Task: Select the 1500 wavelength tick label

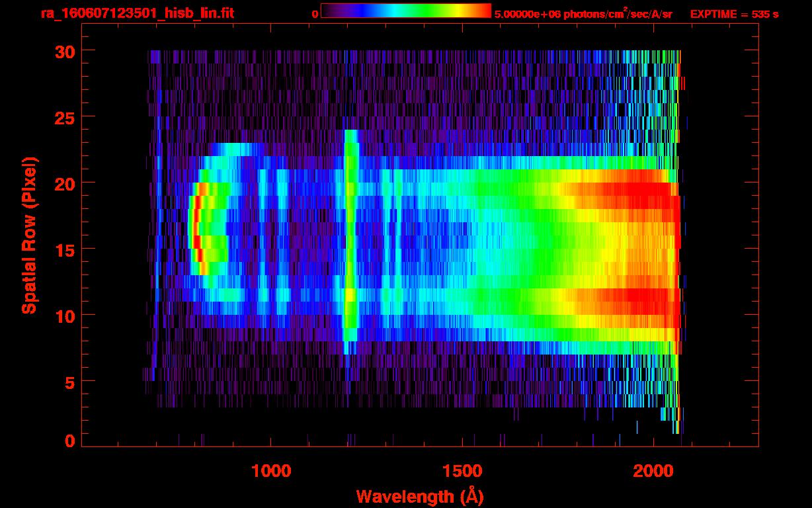Action: point(462,471)
